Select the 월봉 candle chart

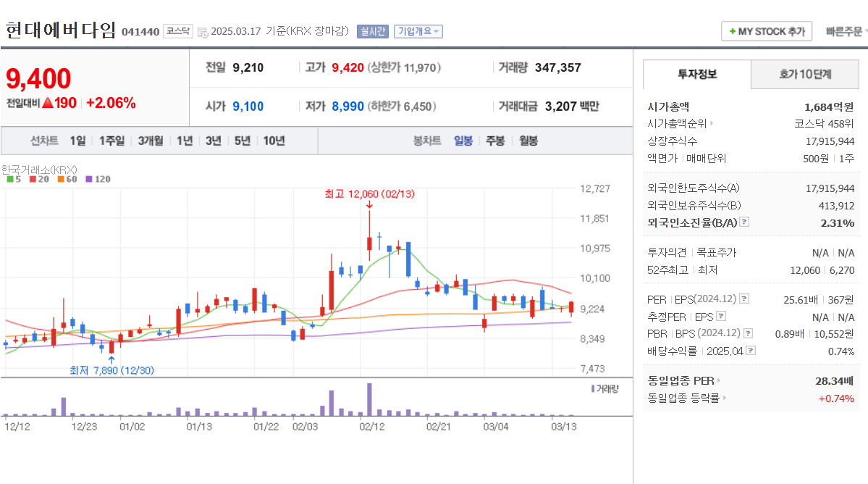[528, 141]
